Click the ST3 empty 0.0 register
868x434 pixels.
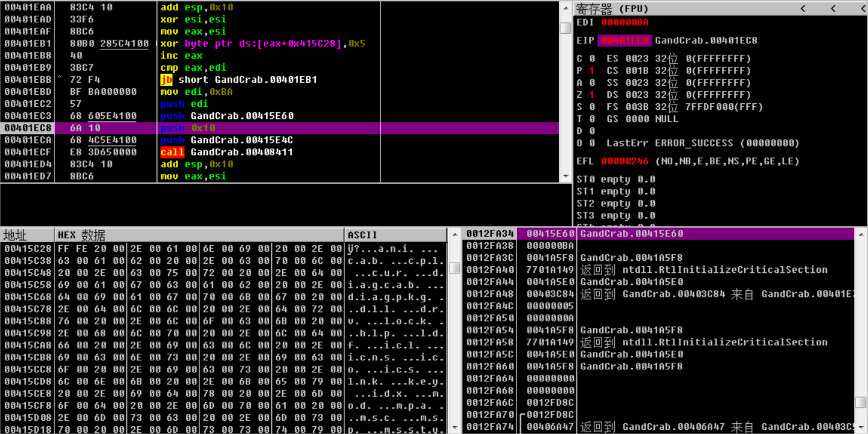[616, 215]
